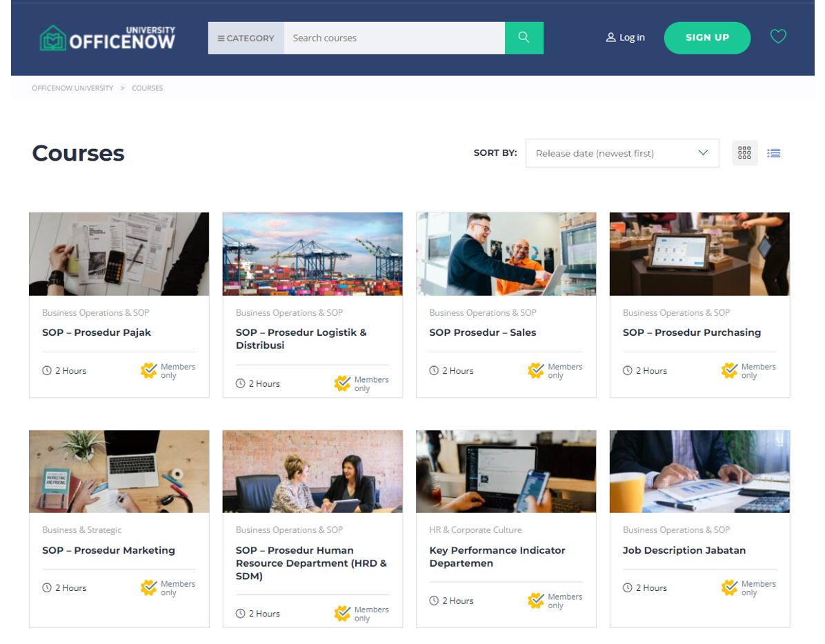Open the wishlist heart icon
The width and height of the screenshot is (825, 644).
778,36
